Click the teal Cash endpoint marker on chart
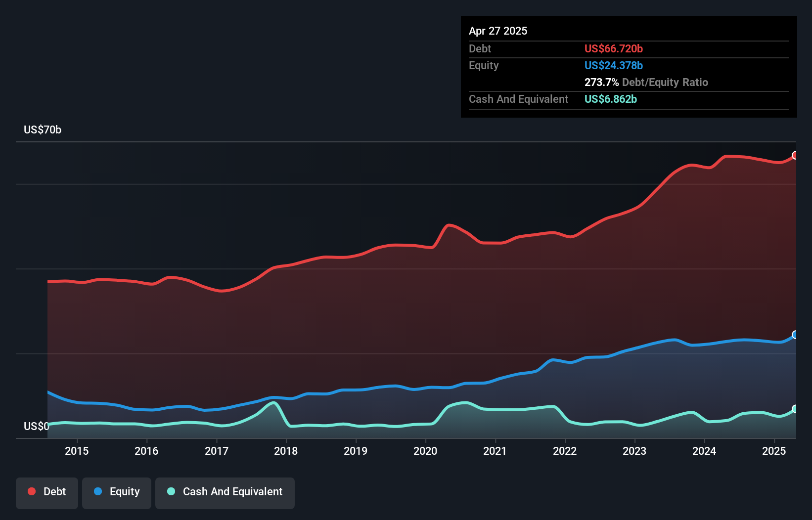Screen dimensions: 812x520 [x=795, y=409]
